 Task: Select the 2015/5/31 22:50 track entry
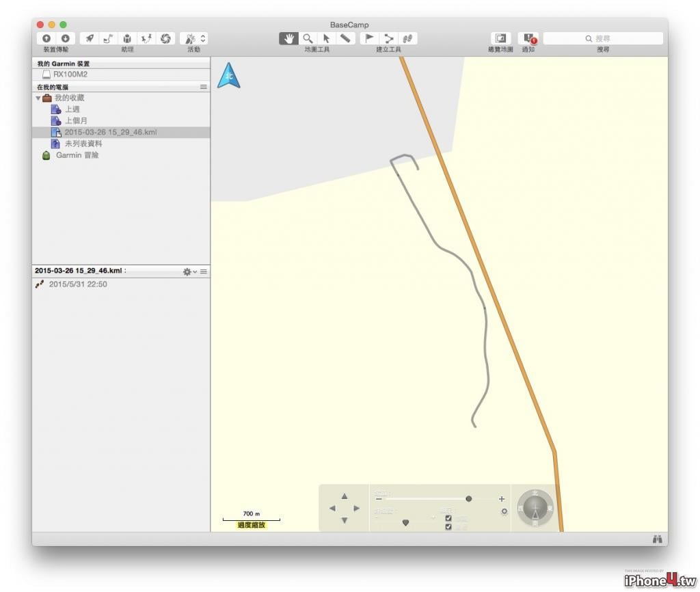(x=120, y=284)
